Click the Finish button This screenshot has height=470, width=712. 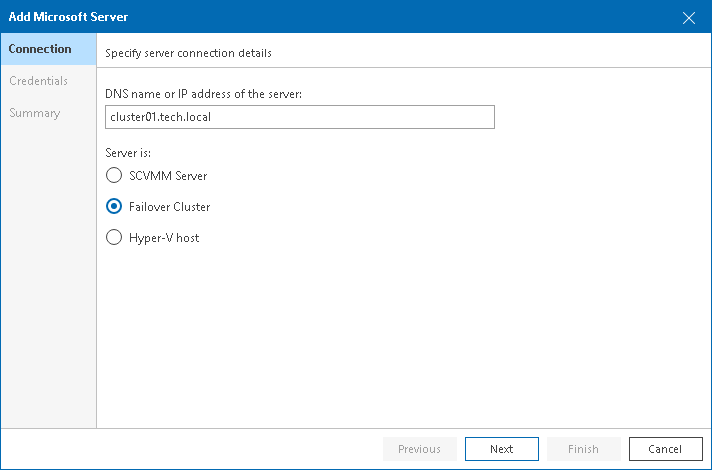tap(583, 449)
